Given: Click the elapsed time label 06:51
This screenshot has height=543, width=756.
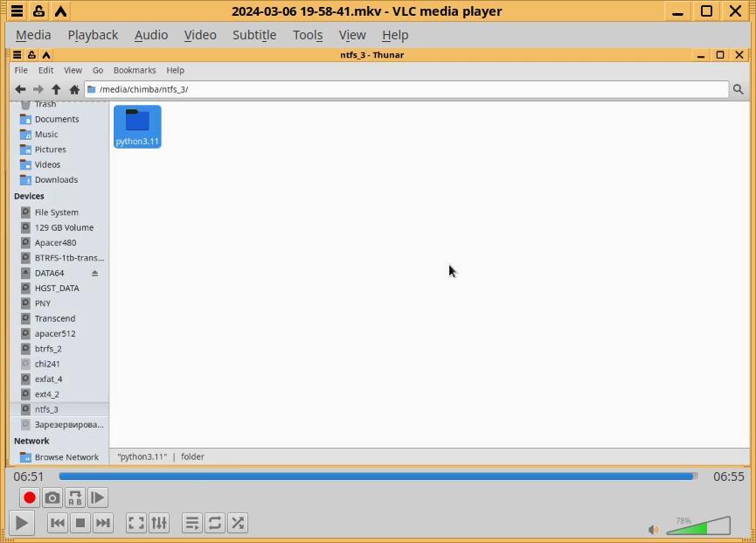Looking at the screenshot, I should [x=29, y=477].
